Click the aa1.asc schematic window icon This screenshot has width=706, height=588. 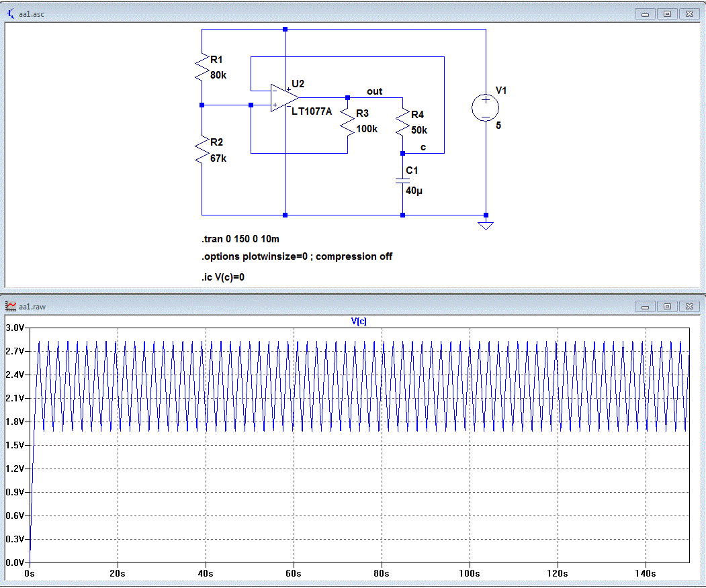tap(10, 13)
